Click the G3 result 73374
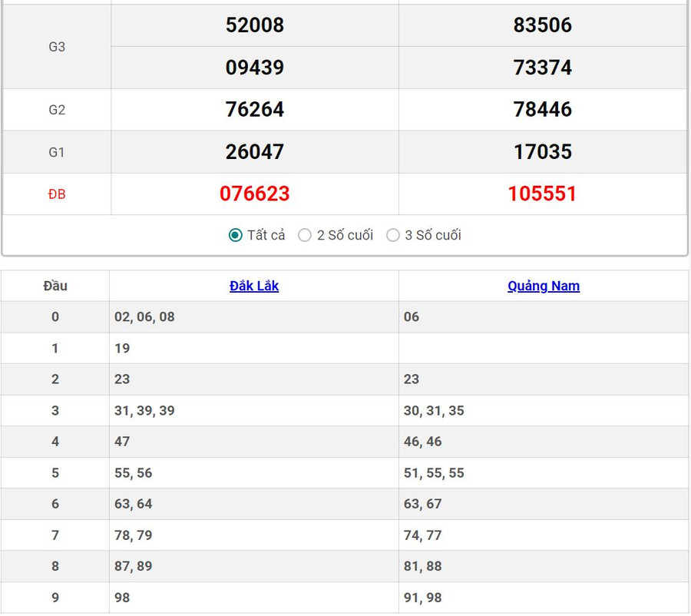Screen dimensions: 691x616 coord(542,68)
